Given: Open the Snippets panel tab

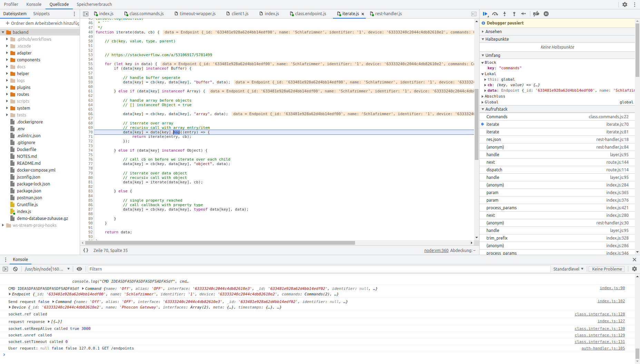Looking at the screenshot, I should pyautogui.click(x=41, y=14).
